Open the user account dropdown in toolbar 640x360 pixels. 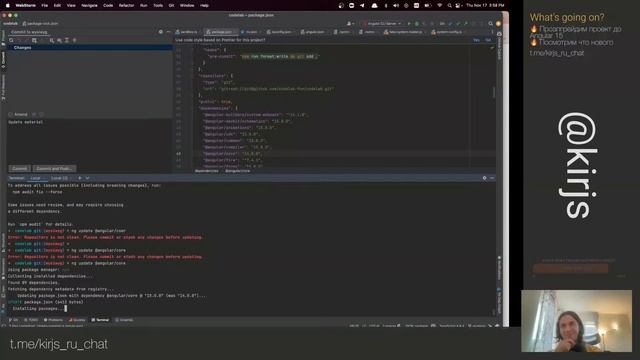click(x=350, y=24)
